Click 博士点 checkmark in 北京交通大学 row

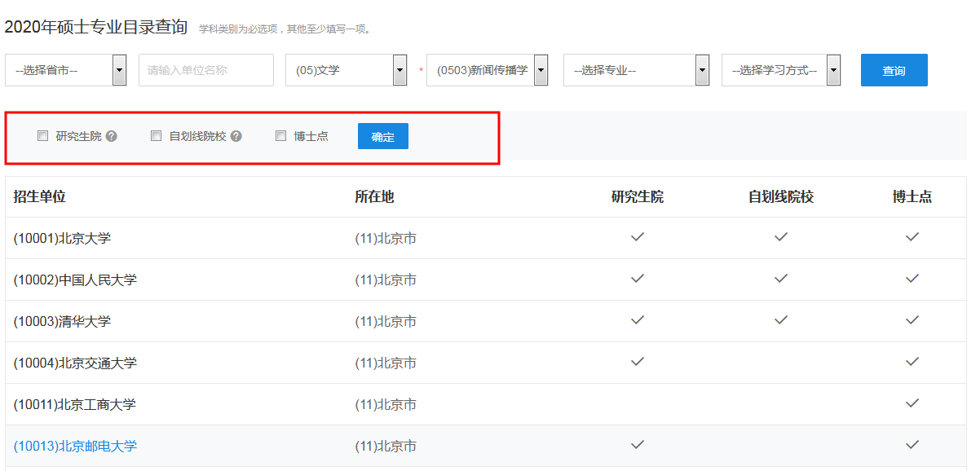(x=912, y=361)
